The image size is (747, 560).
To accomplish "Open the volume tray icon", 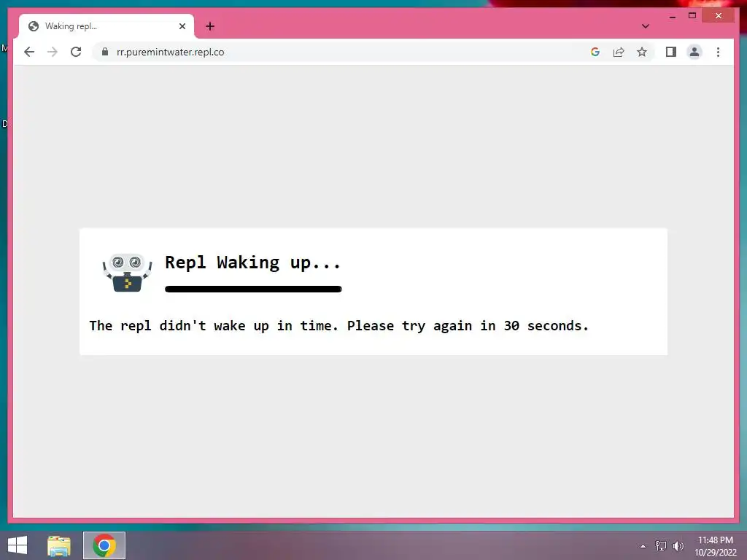I will tap(678, 546).
